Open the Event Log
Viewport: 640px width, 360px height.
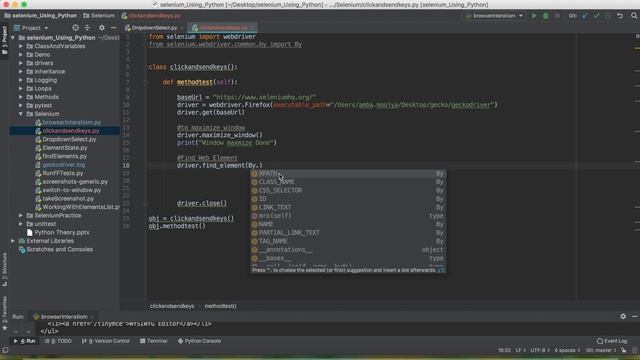pos(612,341)
